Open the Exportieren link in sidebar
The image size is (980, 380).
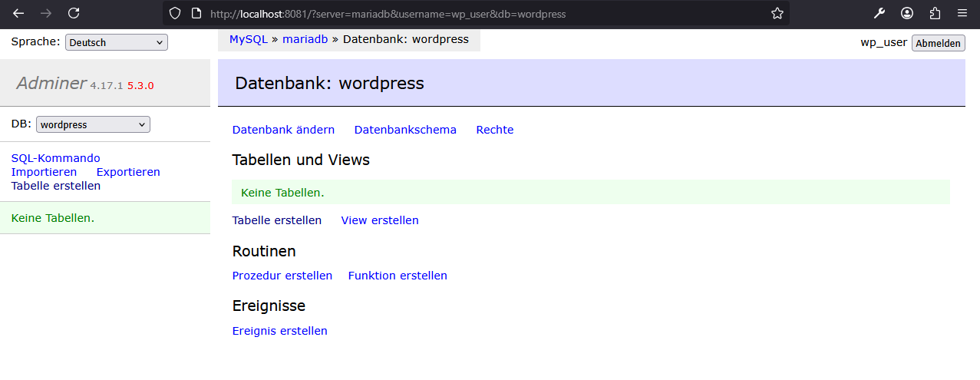tap(127, 172)
